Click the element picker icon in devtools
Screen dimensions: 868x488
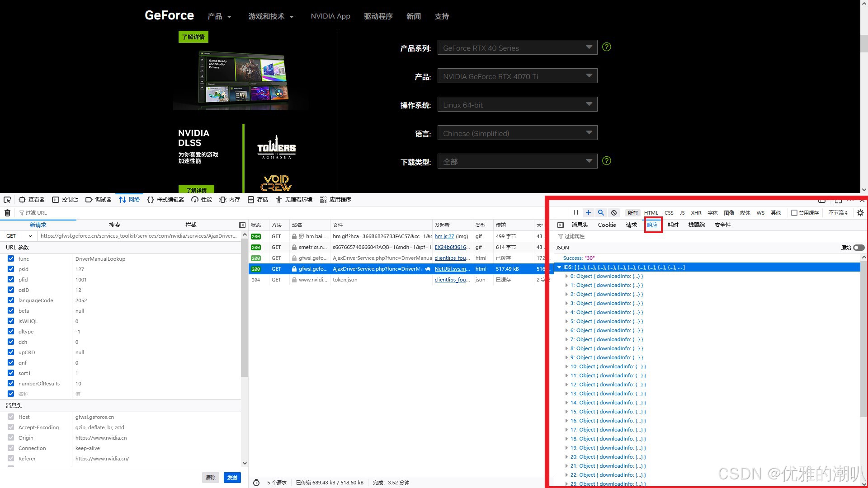7,200
